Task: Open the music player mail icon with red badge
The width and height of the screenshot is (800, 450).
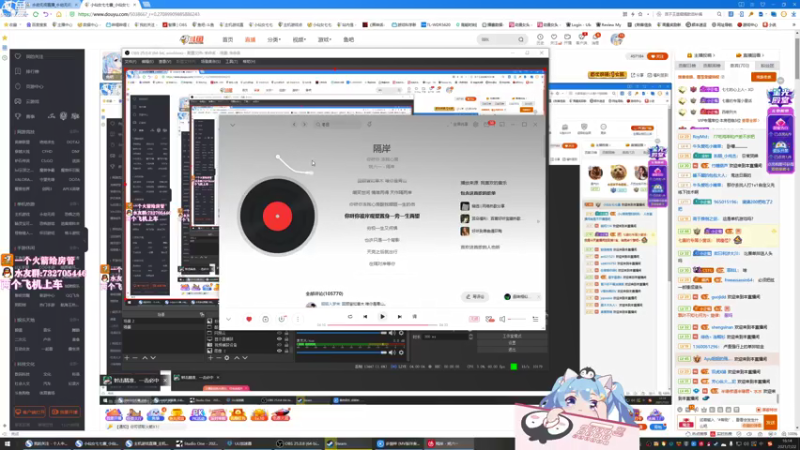Action: point(488,124)
